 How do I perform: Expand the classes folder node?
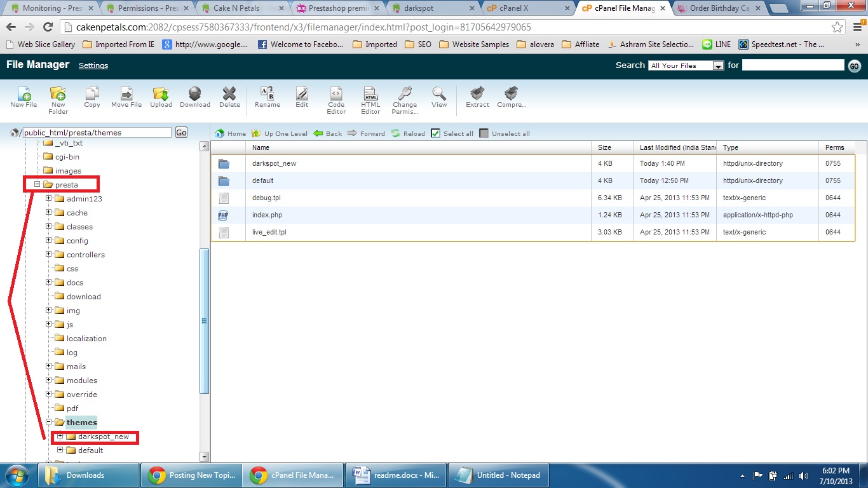(x=49, y=226)
